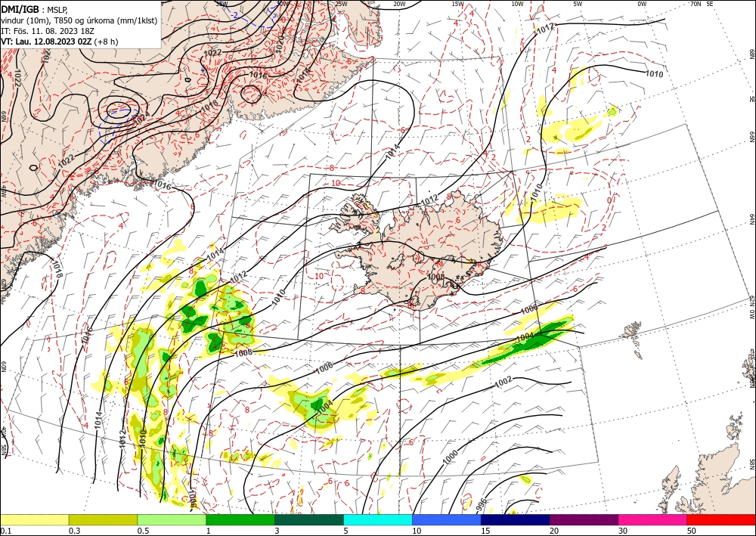Click the red 50+ legend band
756x536 pixels.
721,519
